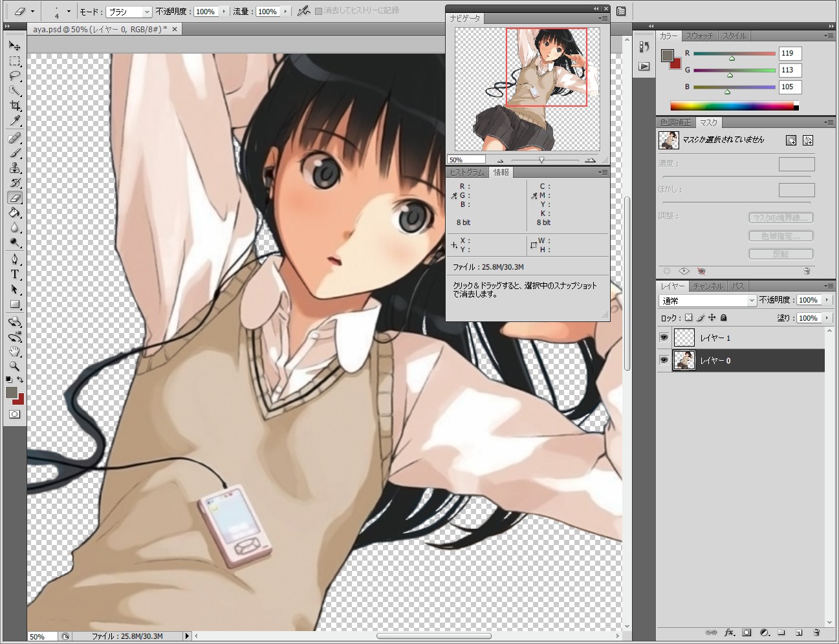839x644 pixels.
Task: Switch to the パス tab
Action: click(738, 286)
